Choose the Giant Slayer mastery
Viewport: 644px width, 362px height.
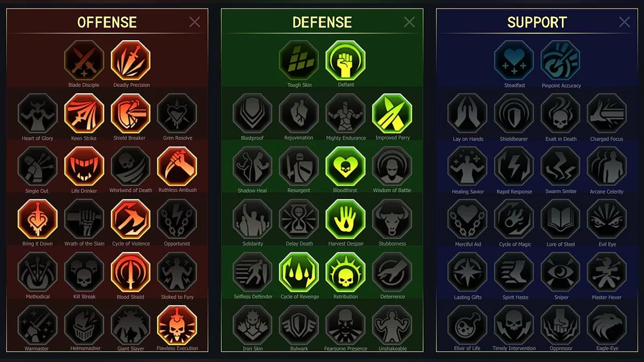coord(131,325)
